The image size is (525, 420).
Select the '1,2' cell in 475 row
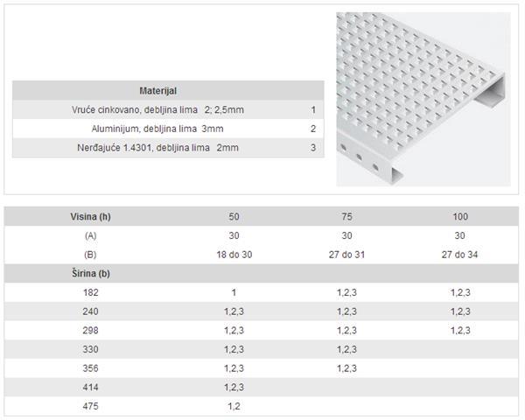coord(234,406)
